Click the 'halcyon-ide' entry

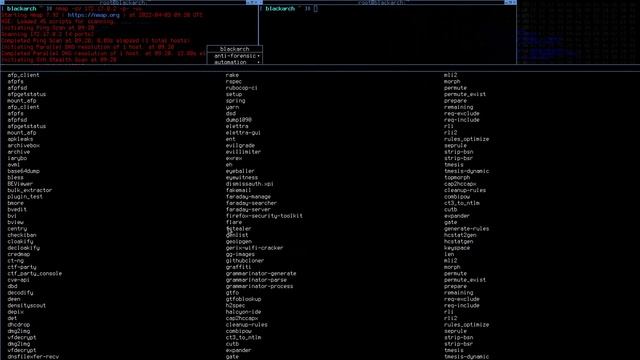[243, 312]
